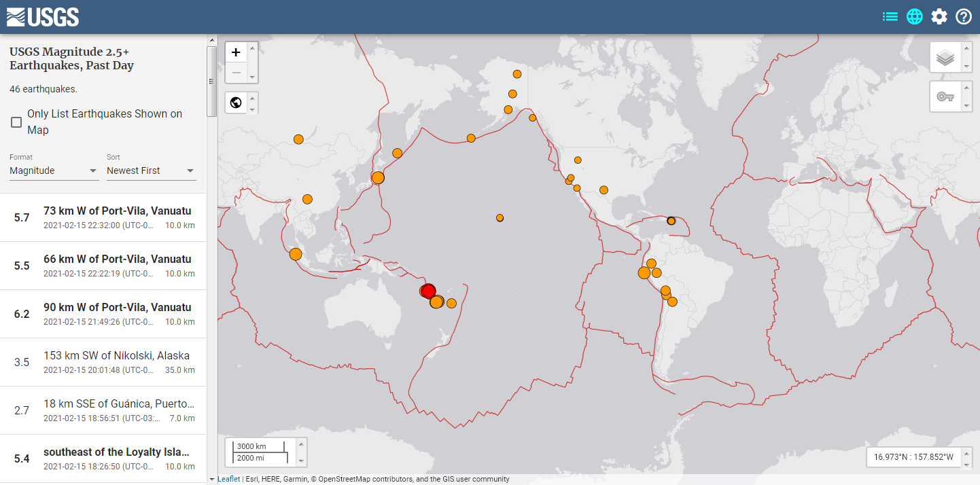Screen dimensions: 980x485
Task: Click the zoom to world extent globe button
Action: (x=236, y=103)
